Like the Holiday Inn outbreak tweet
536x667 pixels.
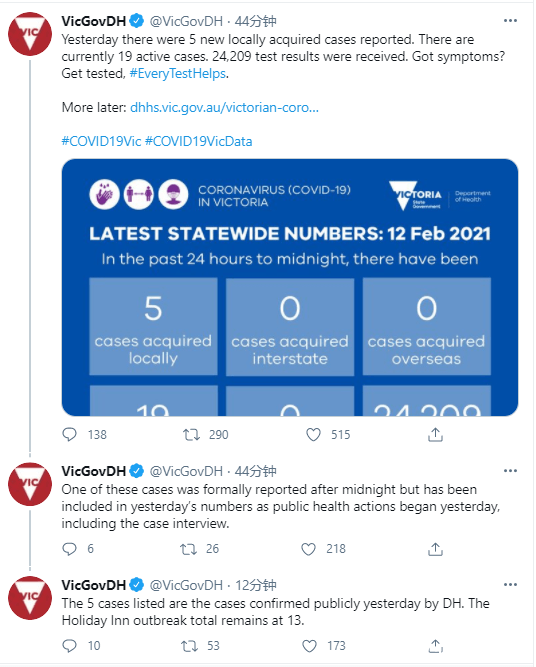(309, 646)
